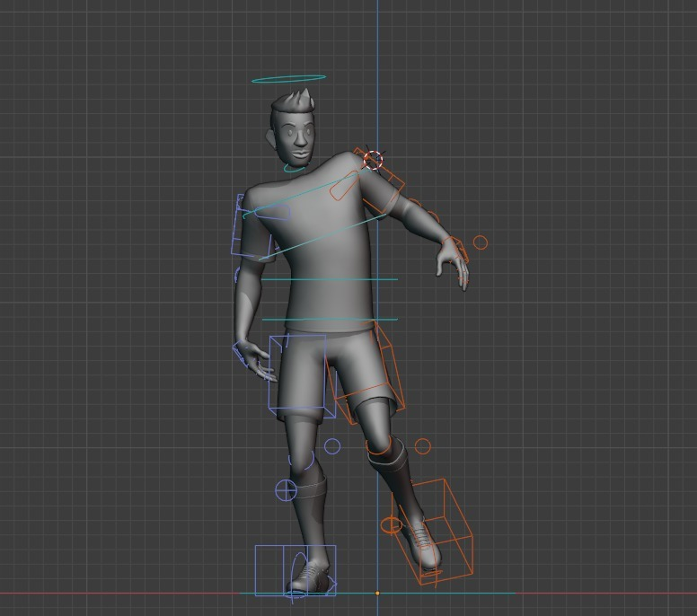Select the orange ellipse control near raised ankle

pyautogui.click(x=392, y=525)
